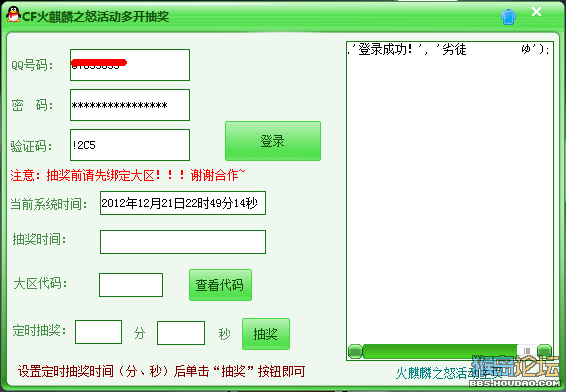Close the CF lottery window
The width and height of the screenshot is (566, 392).
click(536, 12)
